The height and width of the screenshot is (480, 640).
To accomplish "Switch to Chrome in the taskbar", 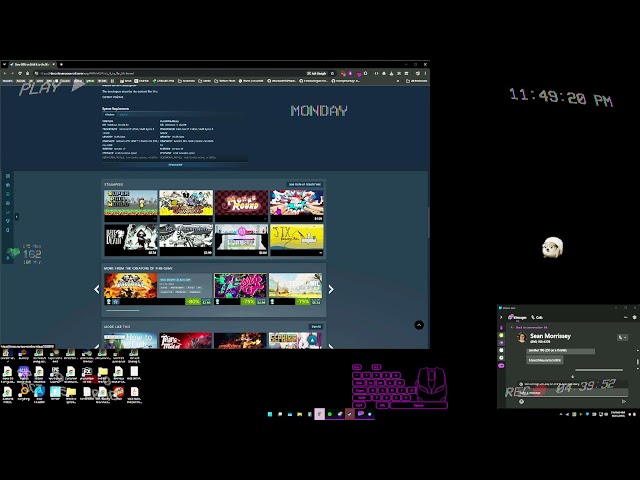I will [320, 414].
